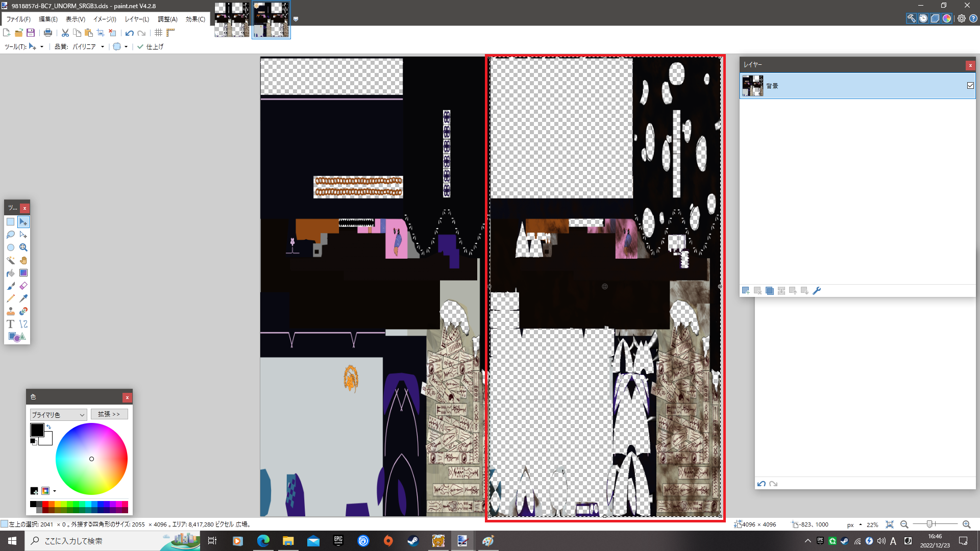This screenshot has width=980, height=551.
Task: Open the 品質 バイリニア dropdown
Action: coord(88,46)
